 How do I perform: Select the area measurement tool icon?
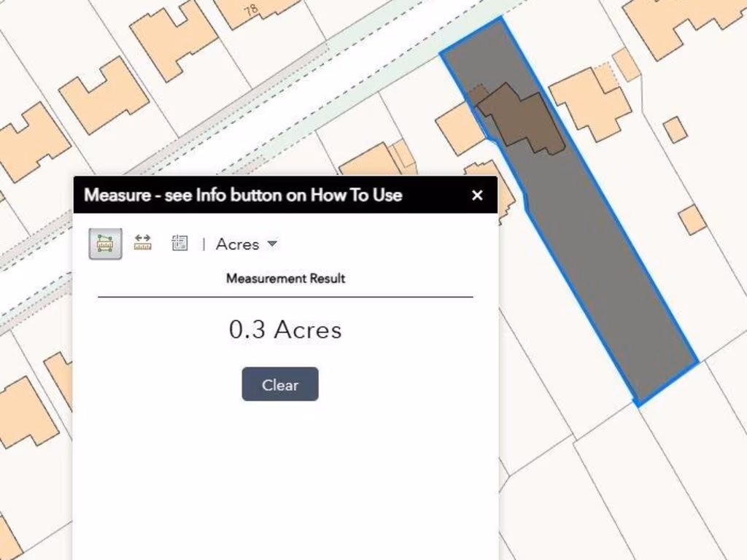pos(105,244)
